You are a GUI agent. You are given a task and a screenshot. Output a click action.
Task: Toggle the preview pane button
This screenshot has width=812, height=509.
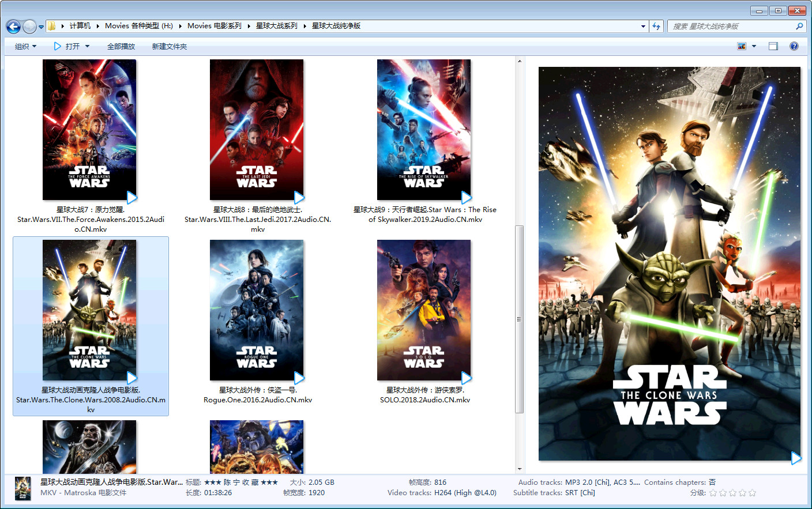[x=773, y=46]
